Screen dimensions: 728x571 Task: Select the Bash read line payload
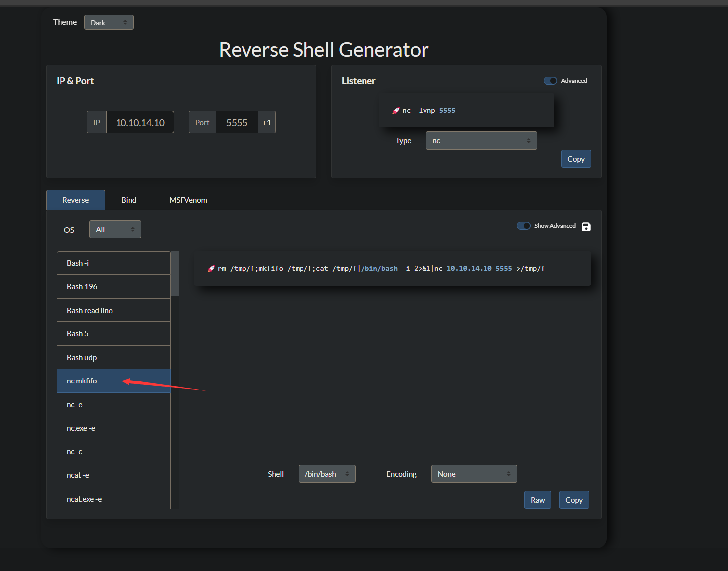click(x=114, y=310)
